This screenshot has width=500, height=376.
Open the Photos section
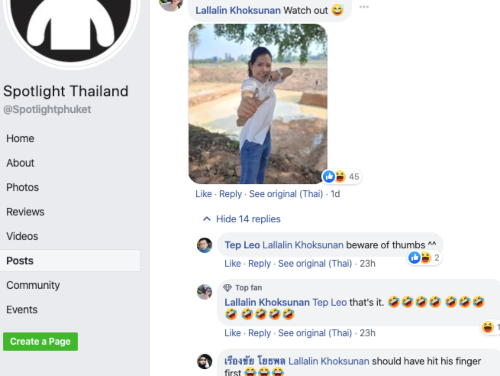(23, 187)
